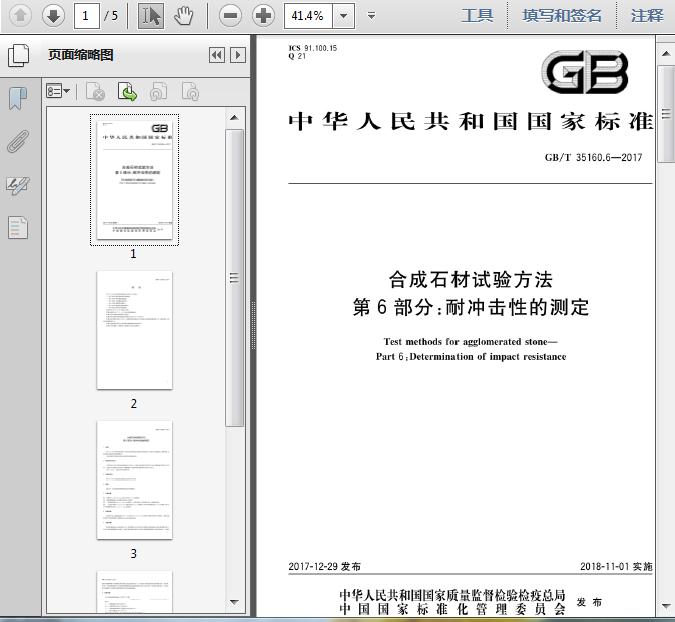Click the page number input field
Image resolution: width=675 pixels, height=622 pixels.
pyautogui.click(x=87, y=16)
